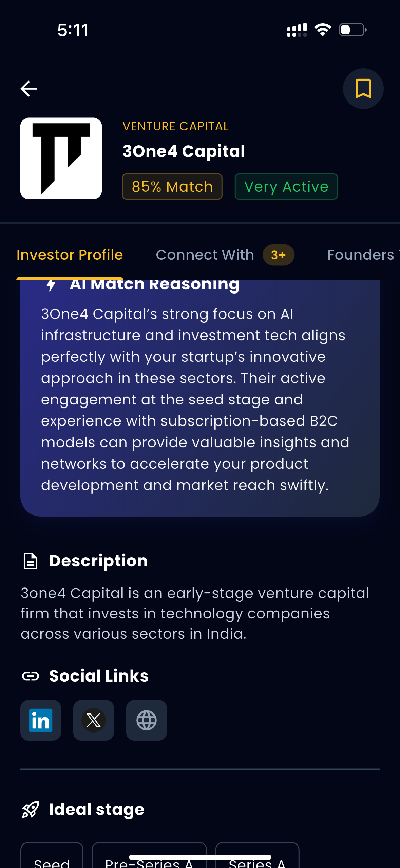Tap the 3One4 Capital logo thumbnail
400x868 pixels.
(61, 158)
